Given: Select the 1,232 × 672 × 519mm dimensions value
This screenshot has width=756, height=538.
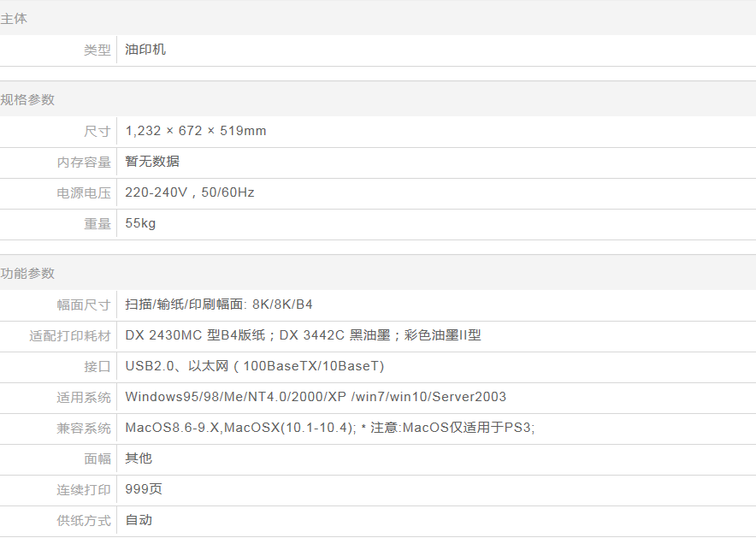Looking at the screenshot, I should point(196,131).
